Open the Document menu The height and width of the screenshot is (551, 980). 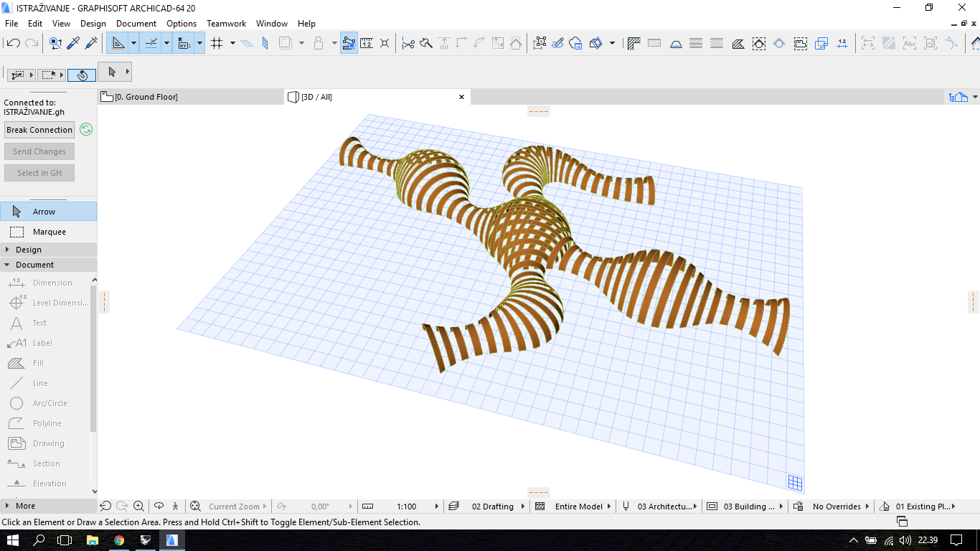click(136, 24)
